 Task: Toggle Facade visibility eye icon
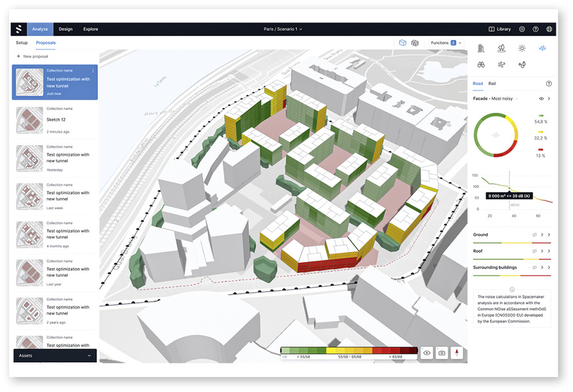(x=541, y=98)
